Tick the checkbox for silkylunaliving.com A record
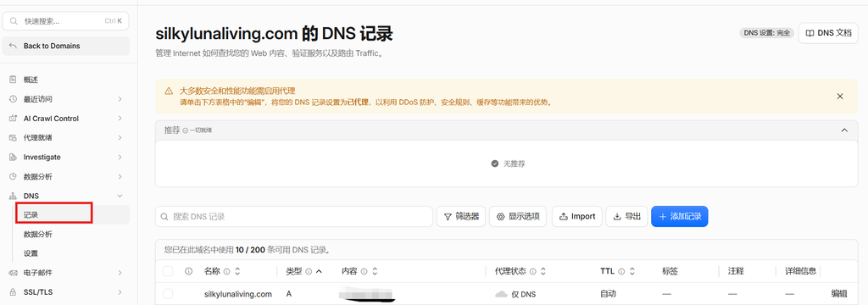Screen dimensions: 868x305 pos(168,294)
